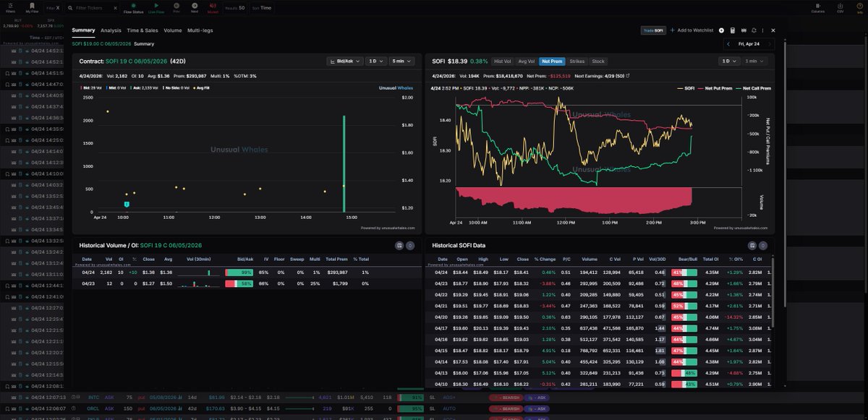The height and width of the screenshot is (420, 868).
Task: Click the binoculars icon in the header
Action: click(x=744, y=30)
